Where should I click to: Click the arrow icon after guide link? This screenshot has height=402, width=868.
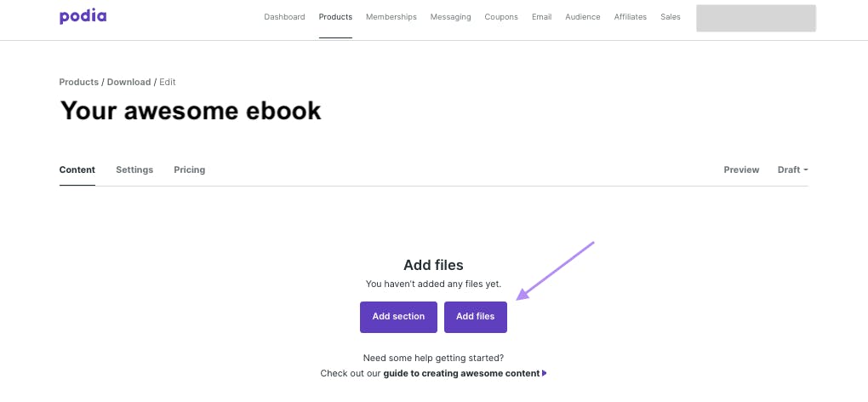pos(544,374)
